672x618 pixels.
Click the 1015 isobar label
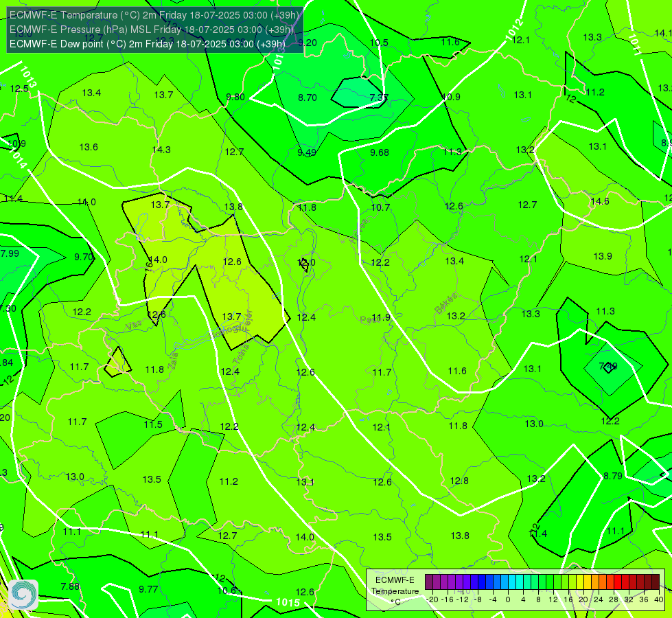point(288,602)
